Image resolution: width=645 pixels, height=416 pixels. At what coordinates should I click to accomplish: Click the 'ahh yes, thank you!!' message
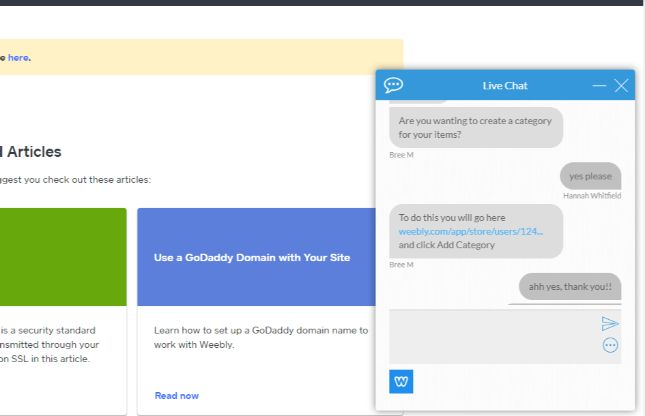tap(570, 286)
